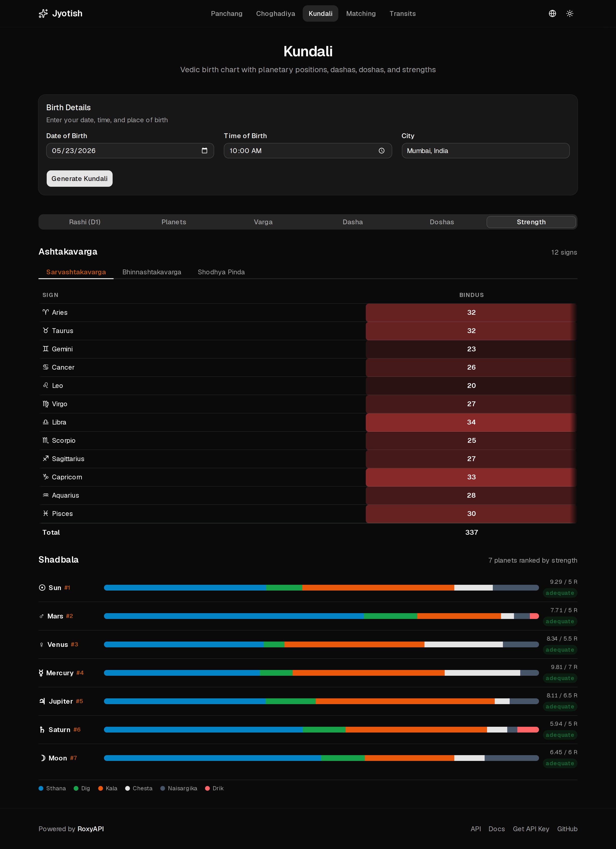Click the Scorpio zodiac symbol

click(x=46, y=440)
